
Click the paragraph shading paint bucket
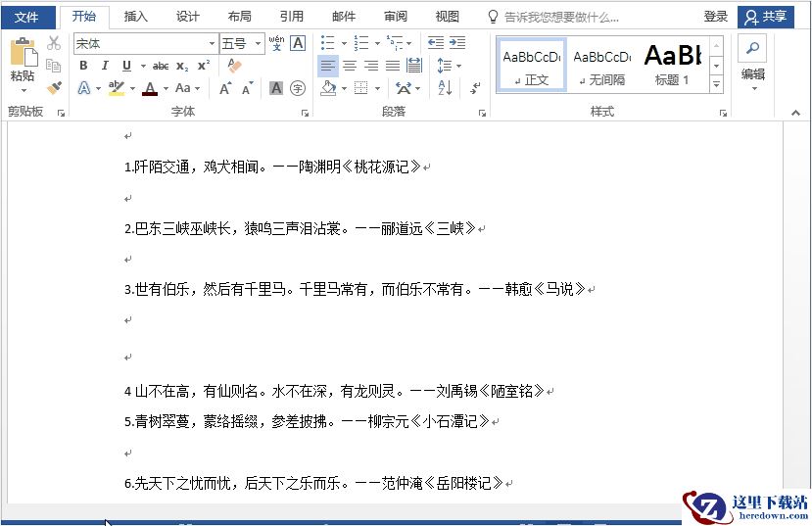[328, 88]
